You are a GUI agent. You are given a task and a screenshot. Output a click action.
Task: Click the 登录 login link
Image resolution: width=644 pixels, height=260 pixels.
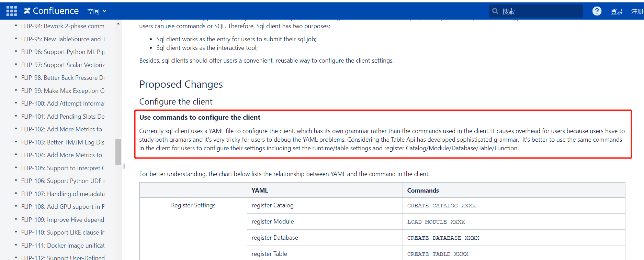pyautogui.click(x=617, y=12)
